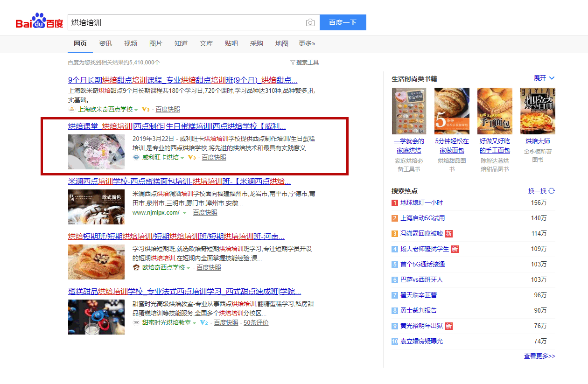Open hot search 冯潇霆回应被嘘
The height and width of the screenshot is (384, 588).
pyautogui.click(x=421, y=234)
